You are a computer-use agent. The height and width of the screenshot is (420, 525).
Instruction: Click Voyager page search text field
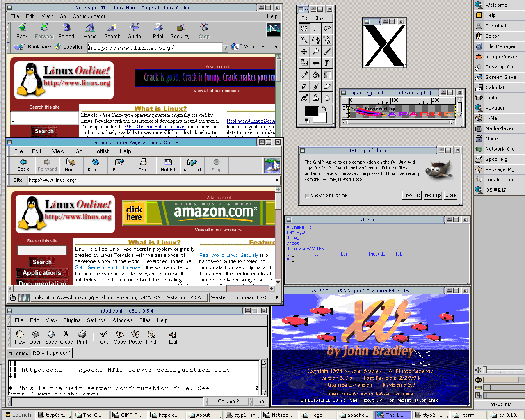[x=42, y=250]
